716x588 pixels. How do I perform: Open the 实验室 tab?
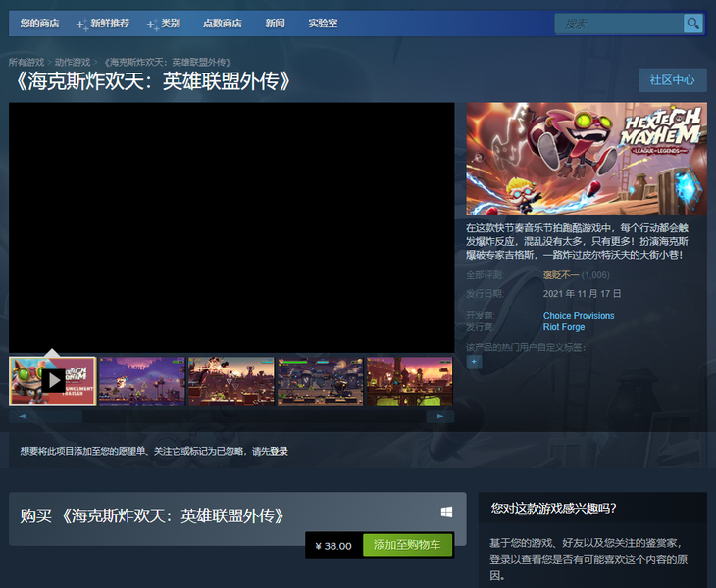tap(323, 24)
